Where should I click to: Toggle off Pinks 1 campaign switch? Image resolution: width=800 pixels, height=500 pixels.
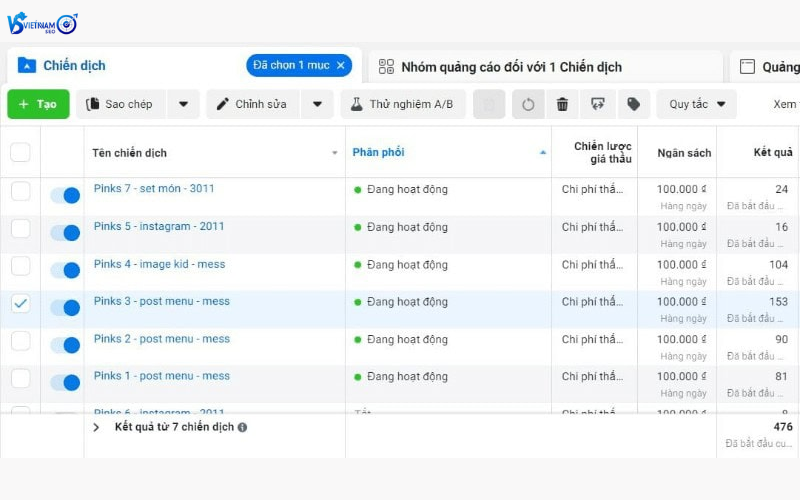click(65, 383)
